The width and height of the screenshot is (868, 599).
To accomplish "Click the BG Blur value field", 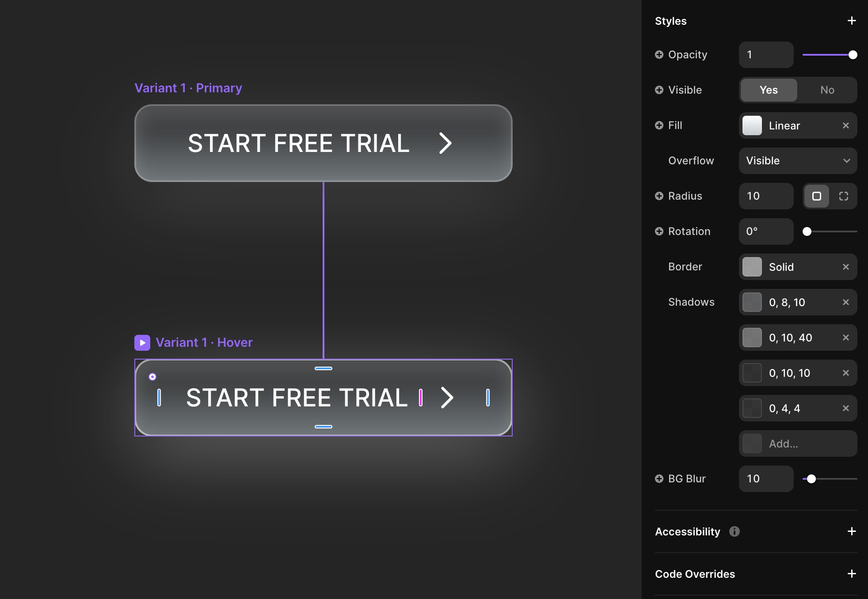I will [766, 479].
